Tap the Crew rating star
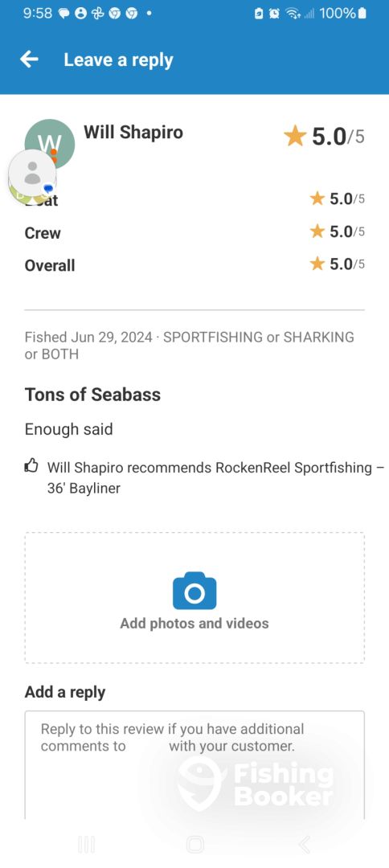 click(317, 231)
